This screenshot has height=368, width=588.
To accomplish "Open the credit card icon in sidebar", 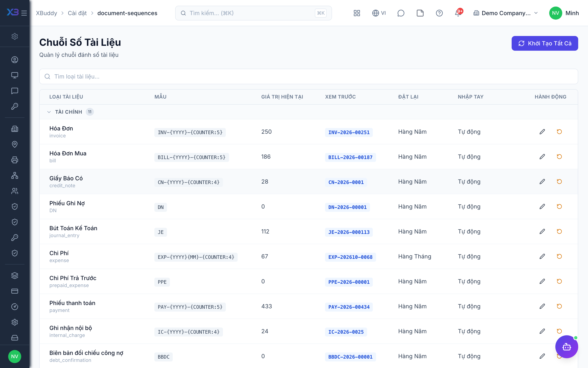I will pos(14,291).
